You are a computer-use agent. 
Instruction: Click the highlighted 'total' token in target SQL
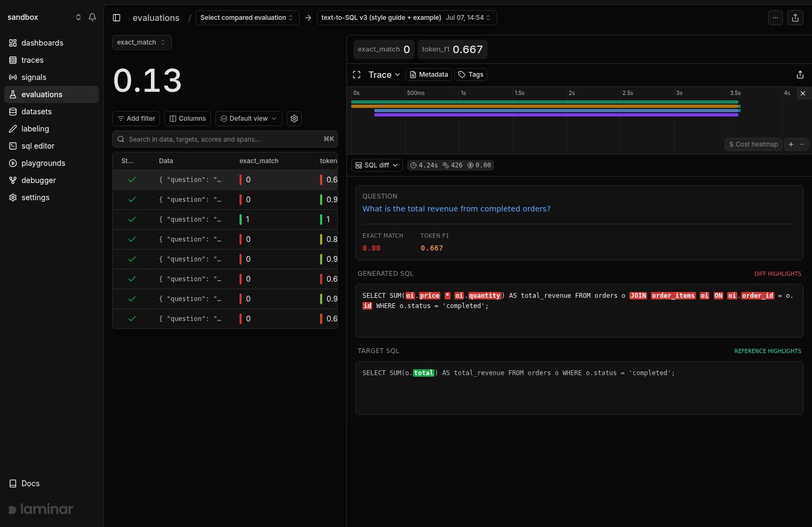pos(423,373)
